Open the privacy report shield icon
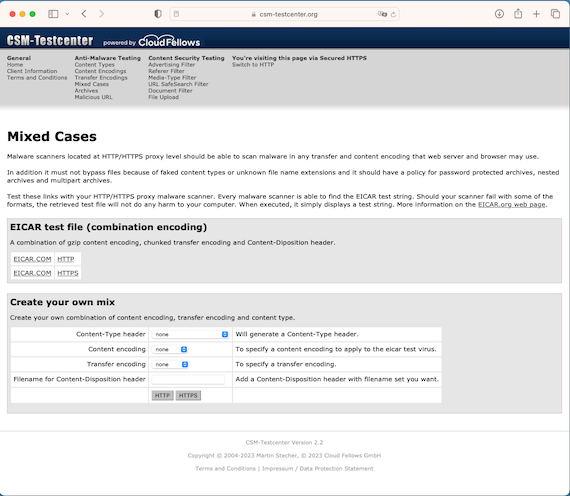The image size is (570, 496). pyautogui.click(x=158, y=14)
